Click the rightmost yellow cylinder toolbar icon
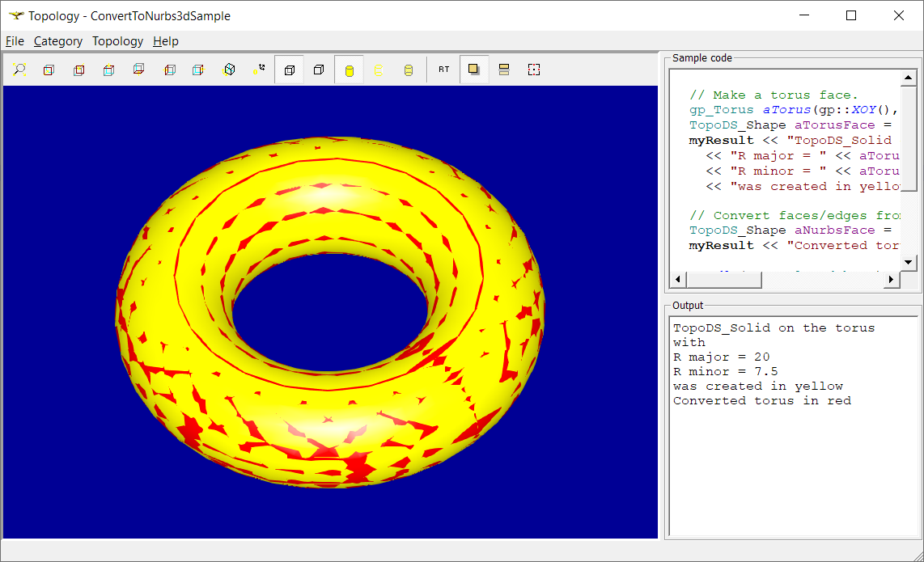The width and height of the screenshot is (924, 562). click(409, 70)
